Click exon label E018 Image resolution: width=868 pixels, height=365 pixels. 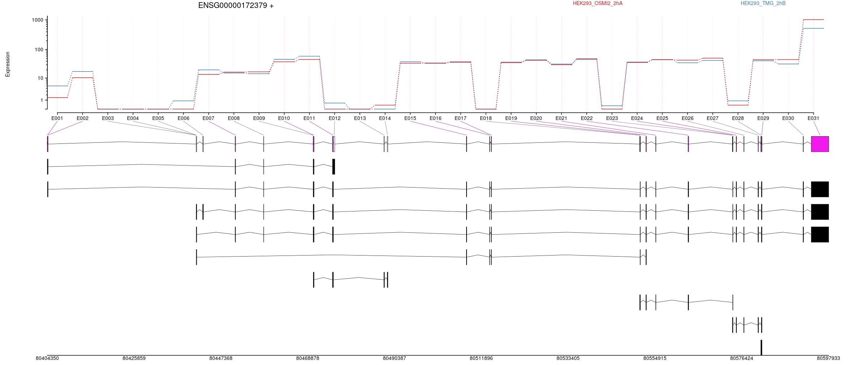[x=486, y=118]
